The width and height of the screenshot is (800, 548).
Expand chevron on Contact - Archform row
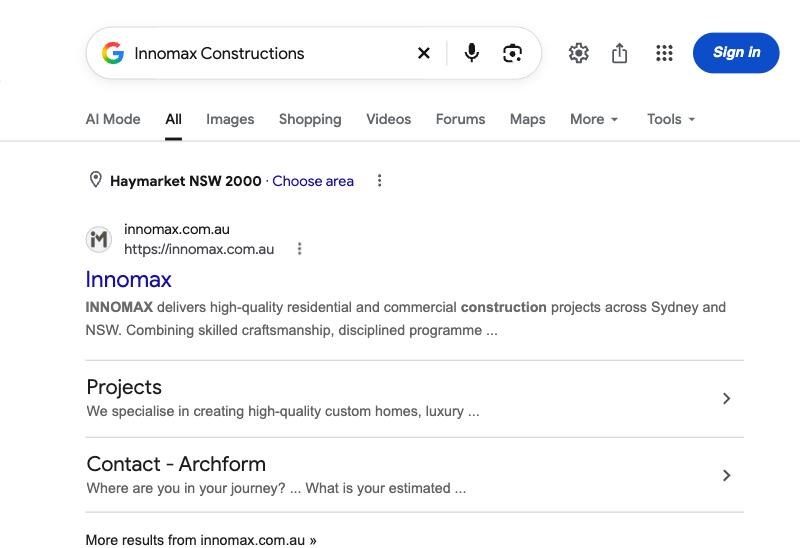pos(727,476)
